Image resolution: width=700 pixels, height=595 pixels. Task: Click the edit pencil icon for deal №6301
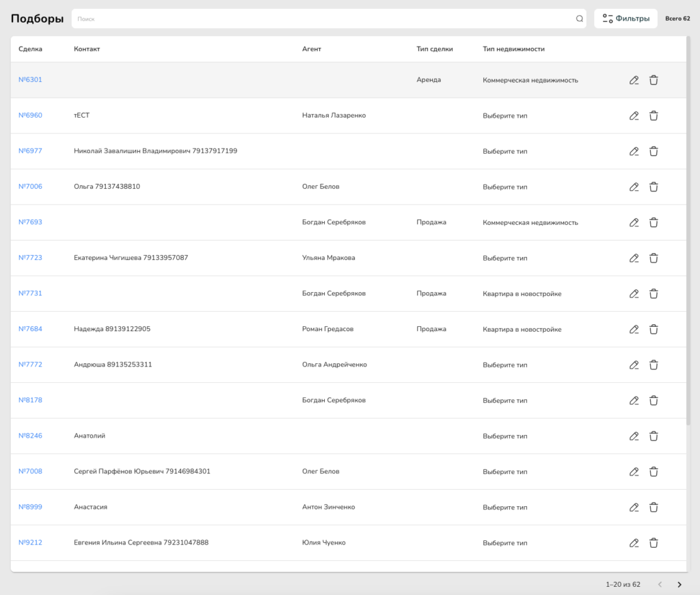pos(634,80)
